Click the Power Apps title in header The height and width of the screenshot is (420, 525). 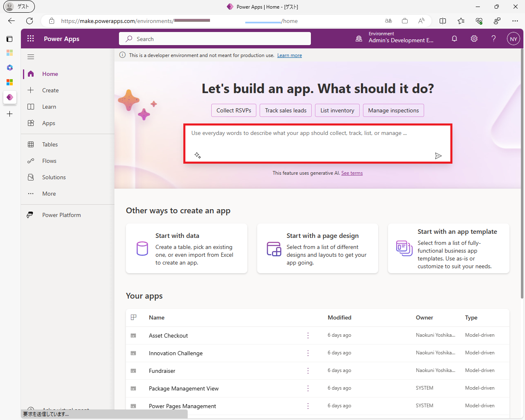62,39
